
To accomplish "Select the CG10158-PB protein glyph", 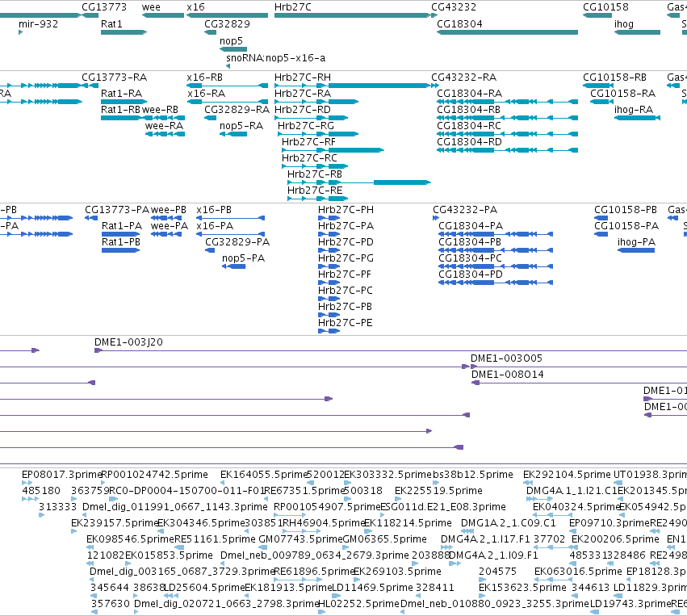I will click(x=601, y=218).
